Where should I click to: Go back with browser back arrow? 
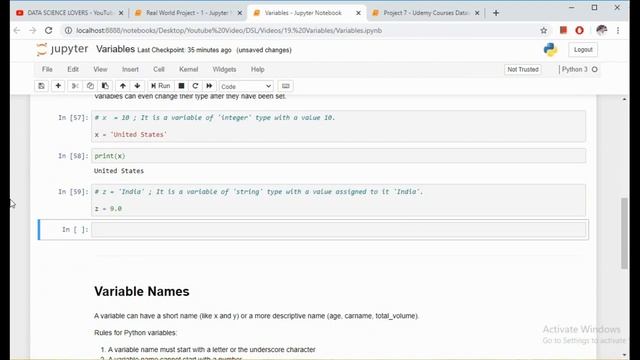tap(17, 31)
